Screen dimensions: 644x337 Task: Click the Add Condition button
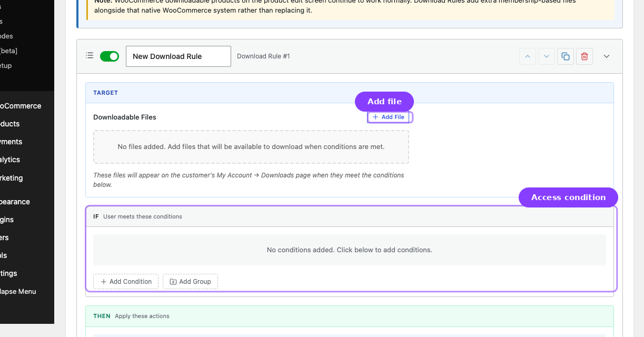(126, 282)
